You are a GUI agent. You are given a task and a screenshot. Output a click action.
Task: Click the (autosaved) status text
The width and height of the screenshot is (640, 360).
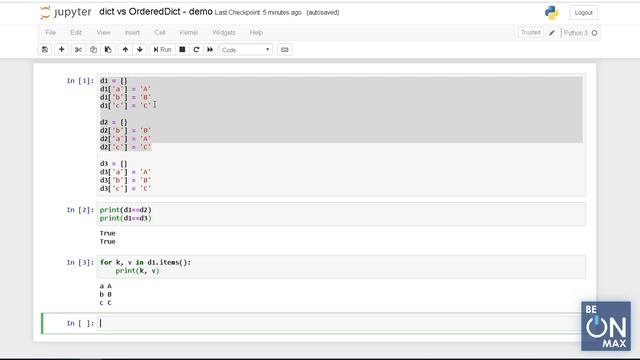[323, 13]
